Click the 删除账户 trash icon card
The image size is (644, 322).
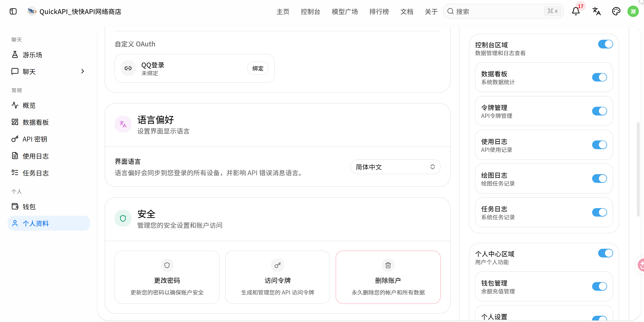pyautogui.click(x=388, y=277)
